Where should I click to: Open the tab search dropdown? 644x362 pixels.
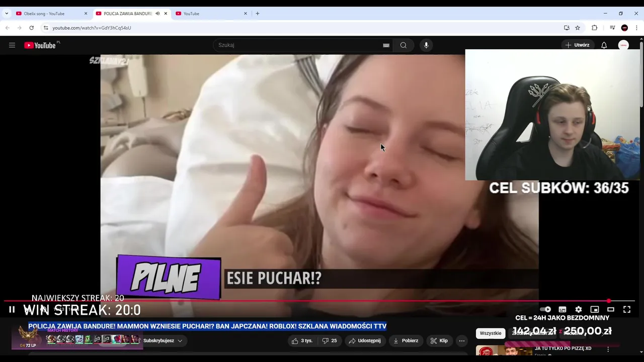(x=7, y=14)
